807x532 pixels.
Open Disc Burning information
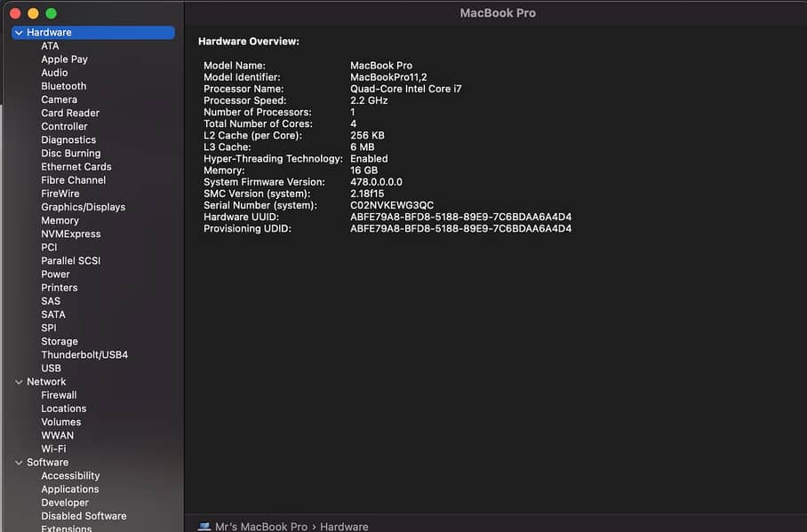pos(71,154)
